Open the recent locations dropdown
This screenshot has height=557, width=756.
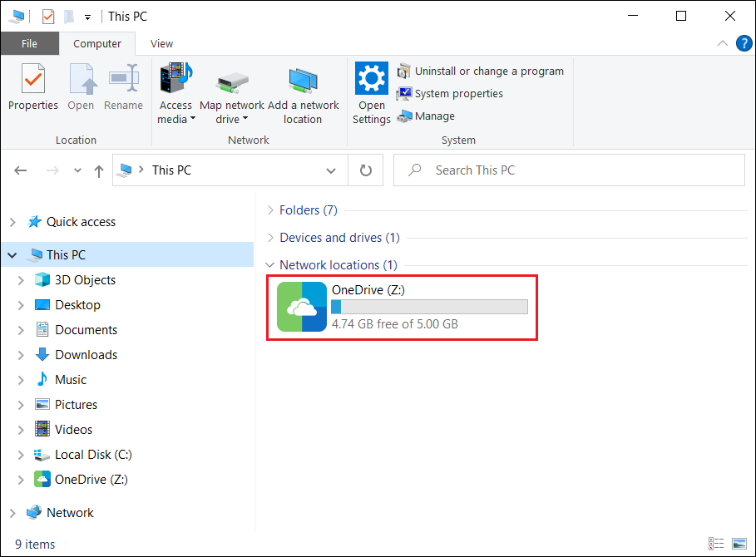point(77,170)
